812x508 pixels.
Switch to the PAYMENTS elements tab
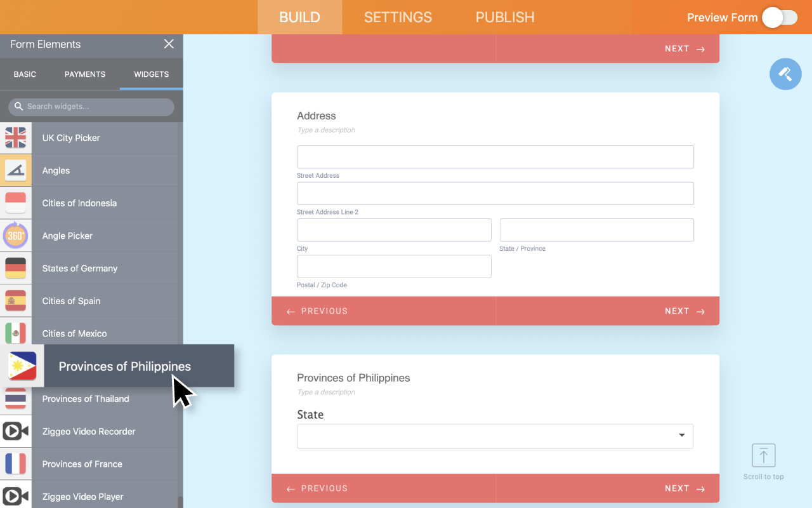pos(85,74)
